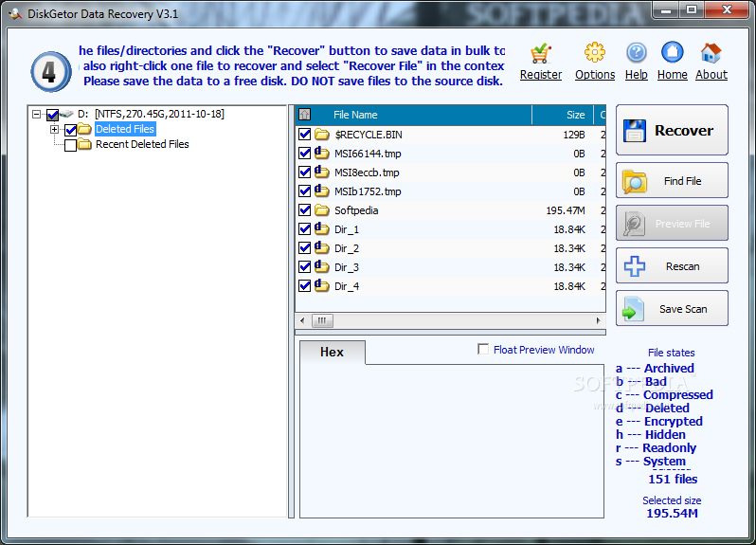The width and height of the screenshot is (756, 545).
Task: Open the Register link
Action: tap(541, 75)
